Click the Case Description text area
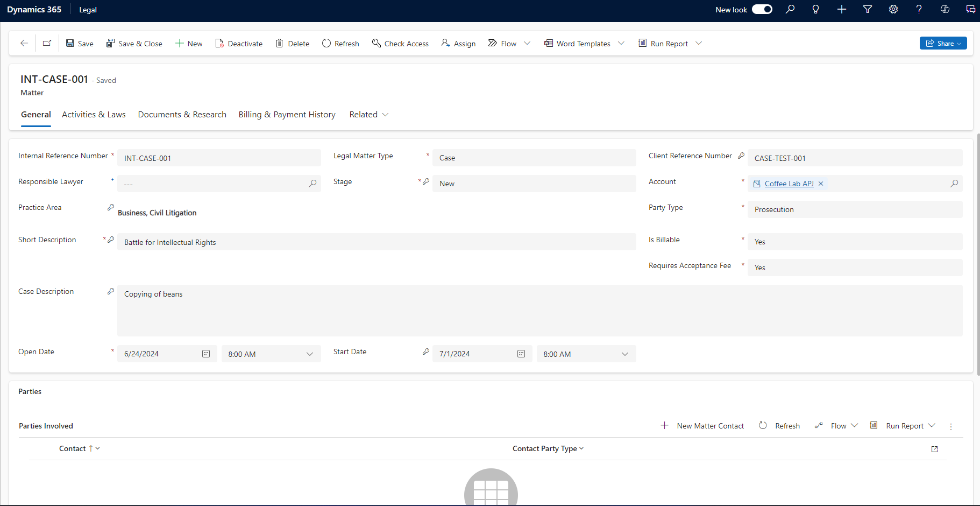 (x=539, y=311)
